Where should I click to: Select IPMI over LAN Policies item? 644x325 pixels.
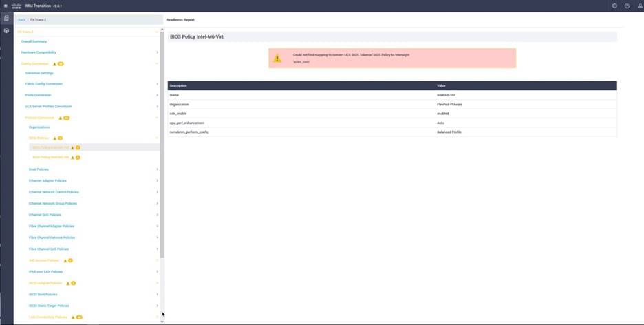(45, 271)
